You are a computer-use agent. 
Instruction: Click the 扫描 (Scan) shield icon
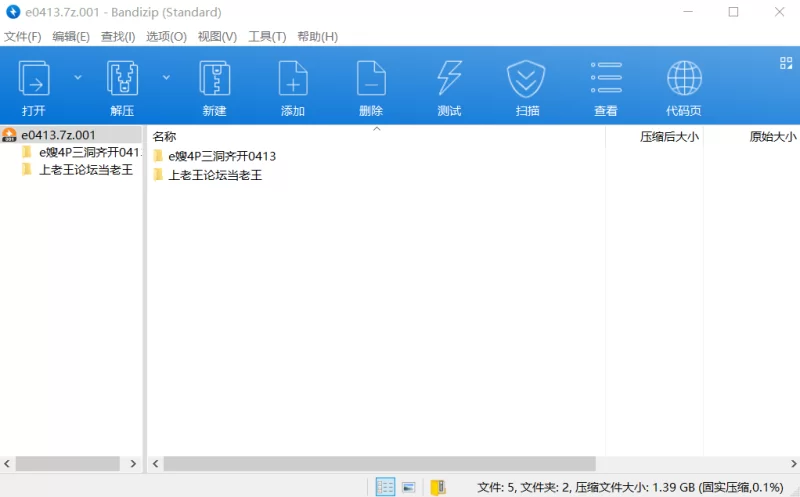526,79
